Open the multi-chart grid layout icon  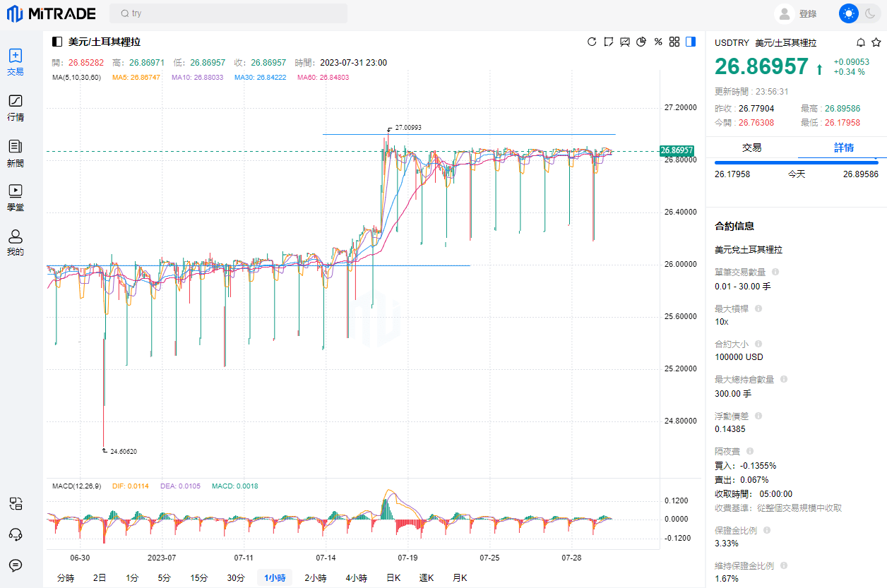tap(674, 42)
